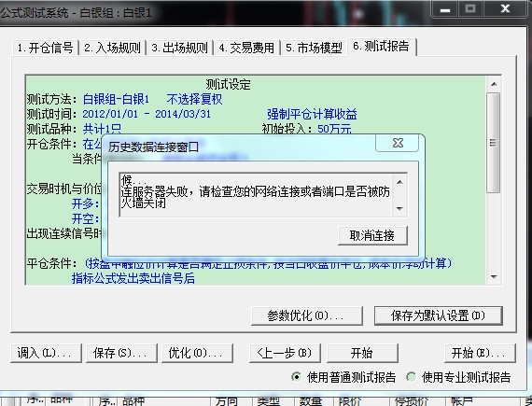Click the date range 2012/01/01 - 2014/03/31
Viewport: 532px width, 406px height.
coord(147,114)
